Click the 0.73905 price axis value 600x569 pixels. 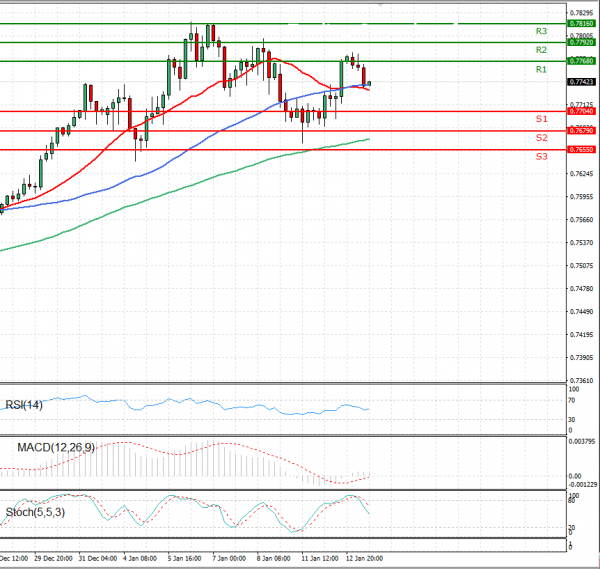coord(582,358)
